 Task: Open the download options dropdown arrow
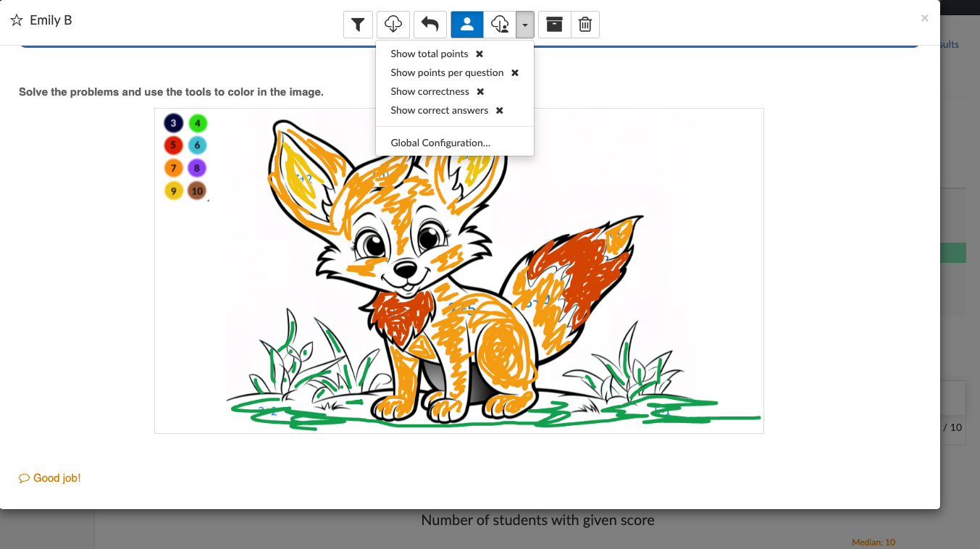[x=524, y=24]
